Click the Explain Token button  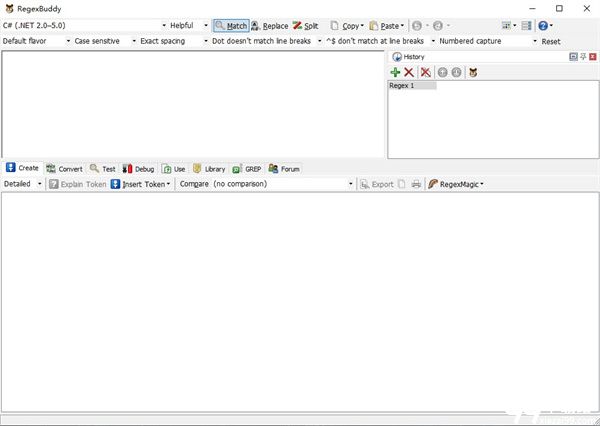(x=77, y=184)
